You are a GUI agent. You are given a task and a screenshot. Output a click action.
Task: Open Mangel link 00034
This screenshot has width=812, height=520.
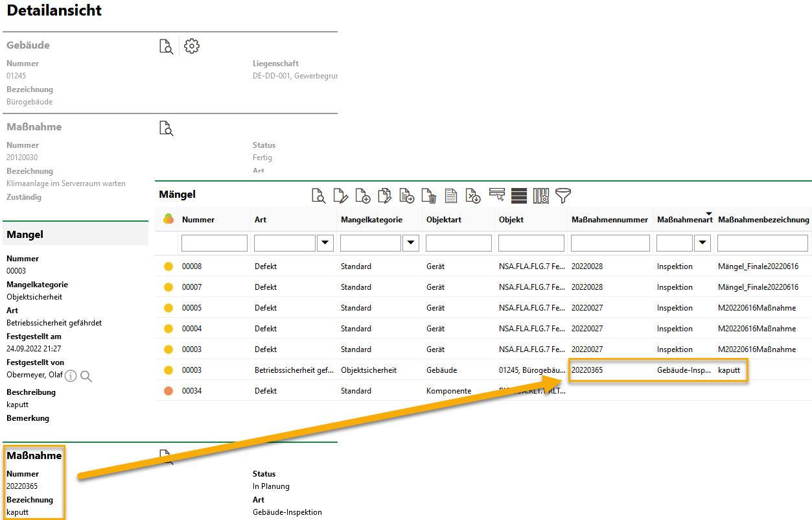tap(192, 391)
